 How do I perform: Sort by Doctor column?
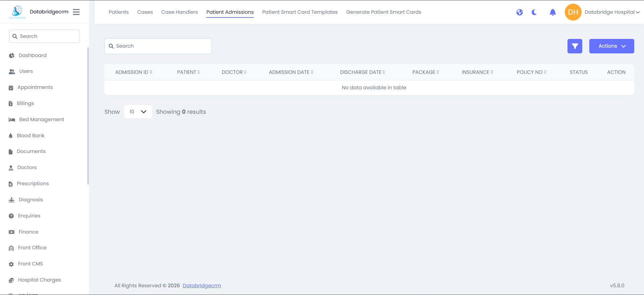point(234,72)
